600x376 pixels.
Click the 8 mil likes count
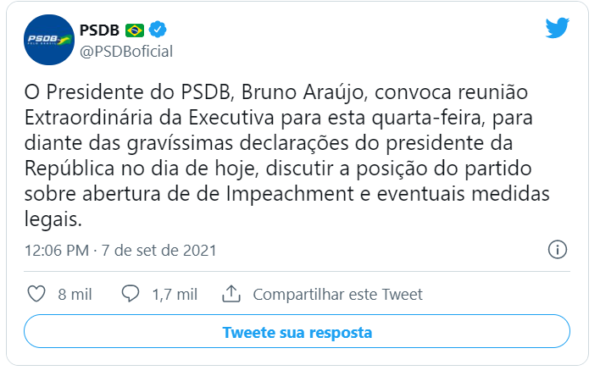point(75,295)
